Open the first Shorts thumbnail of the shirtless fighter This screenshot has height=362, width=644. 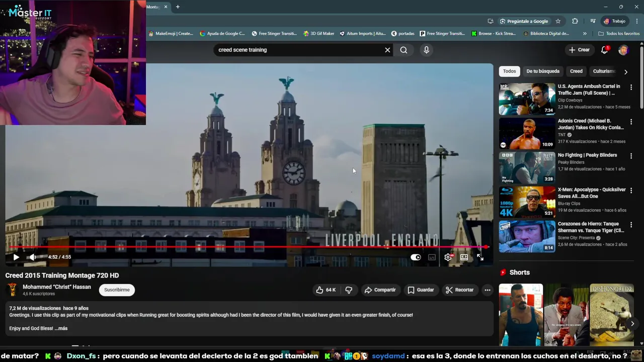coord(521,314)
